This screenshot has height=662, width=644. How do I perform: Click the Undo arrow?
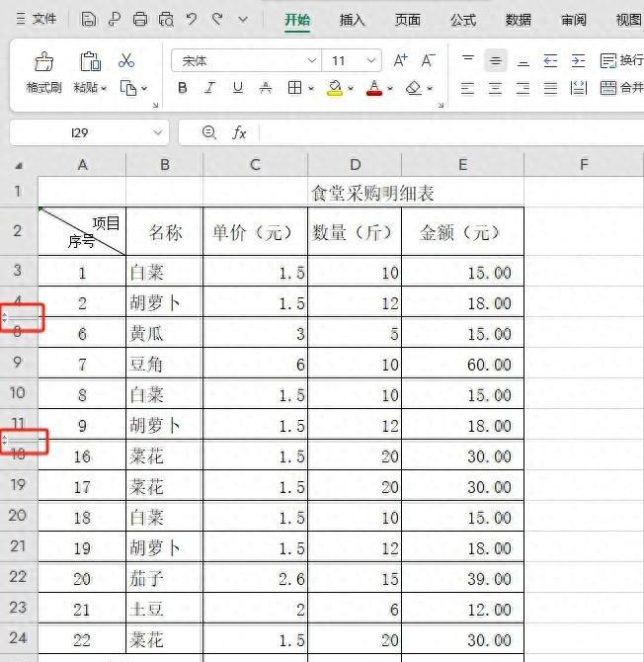tap(192, 20)
